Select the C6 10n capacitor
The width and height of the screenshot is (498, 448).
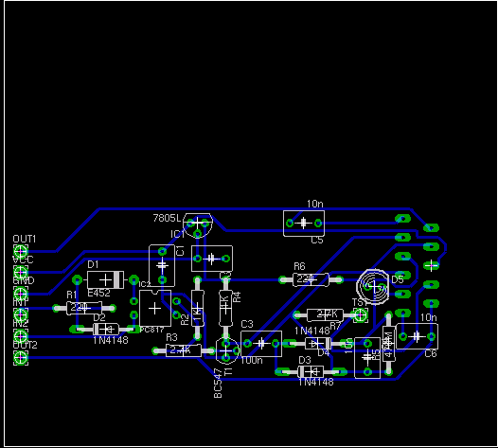pyautogui.click(x=417, y=336)
